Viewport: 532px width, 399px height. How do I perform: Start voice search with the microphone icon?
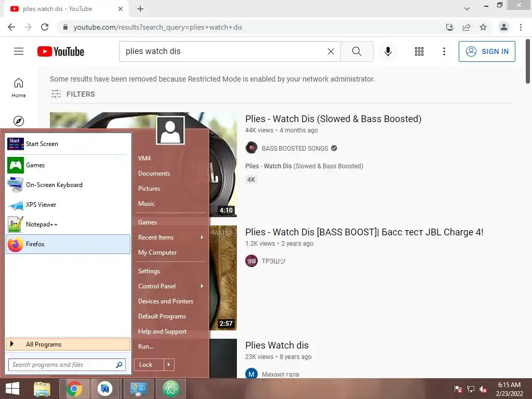tap(388, 51)
